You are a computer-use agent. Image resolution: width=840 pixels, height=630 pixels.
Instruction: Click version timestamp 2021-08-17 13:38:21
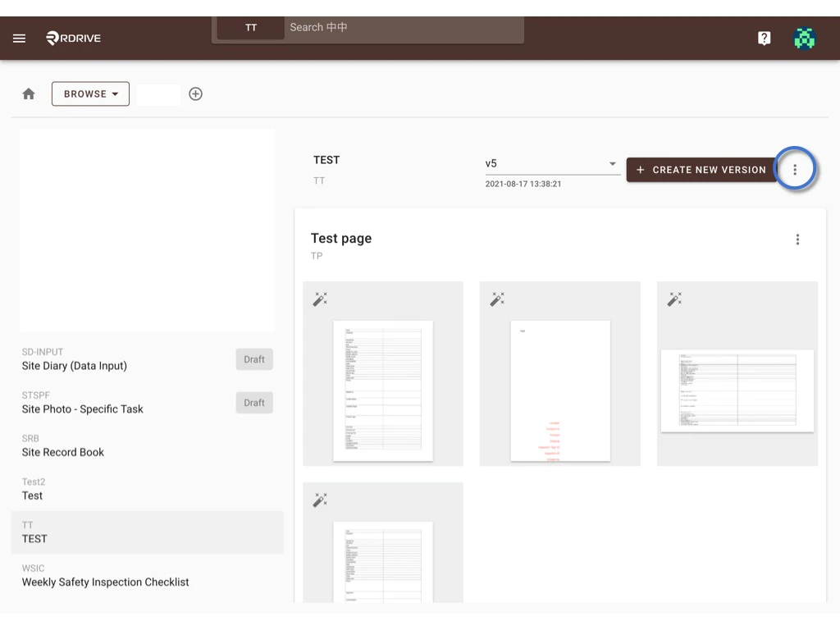pos(523,184)
